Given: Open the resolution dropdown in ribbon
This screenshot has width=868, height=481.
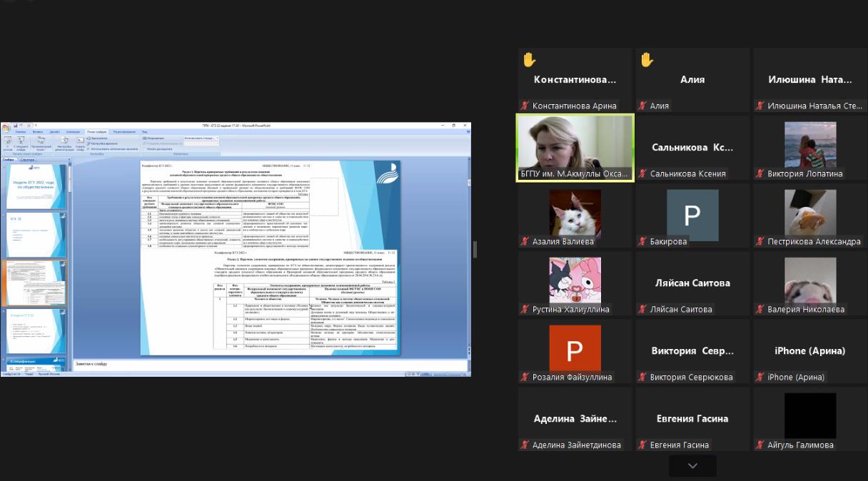Looking at the screenshot, I should [x=200, y=138].
